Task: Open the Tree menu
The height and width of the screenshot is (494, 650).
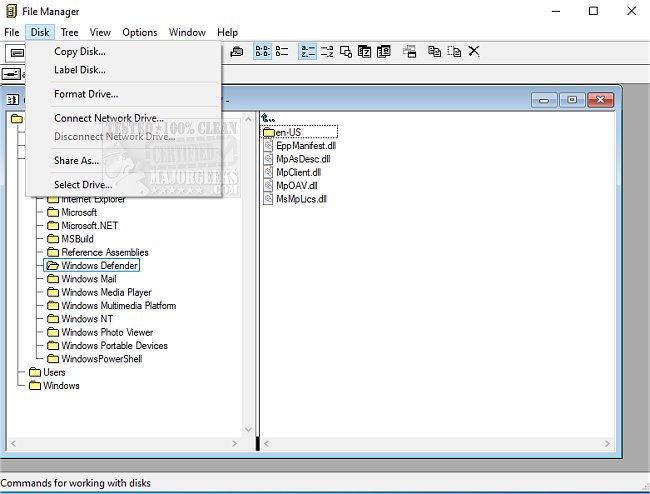Action: pos(69,32)
